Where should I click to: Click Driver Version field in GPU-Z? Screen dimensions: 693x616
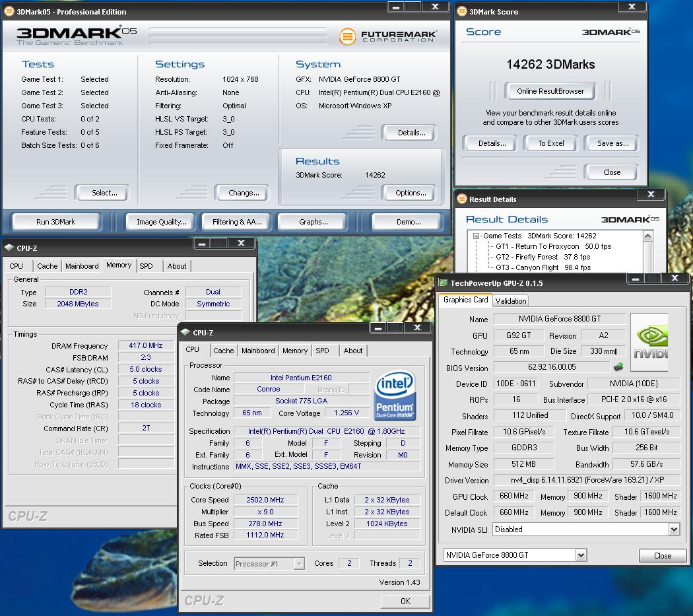[587, 480]
